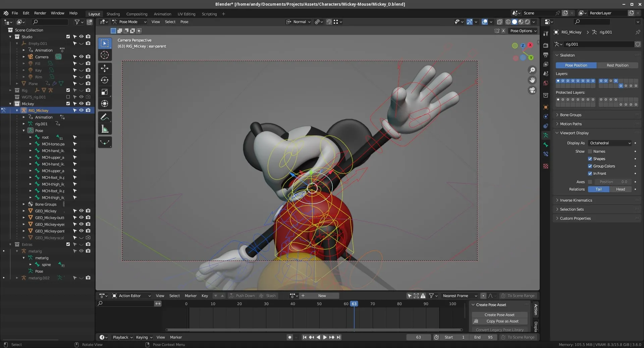Open the Pose Mode dropdown
This screenshot has height=348, width=644.
coord(129,22)
